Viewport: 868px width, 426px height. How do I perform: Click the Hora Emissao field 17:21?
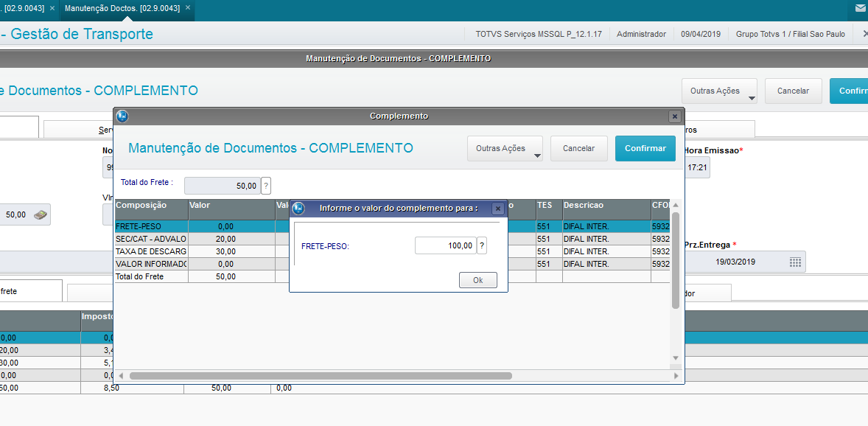click(698, 167)
